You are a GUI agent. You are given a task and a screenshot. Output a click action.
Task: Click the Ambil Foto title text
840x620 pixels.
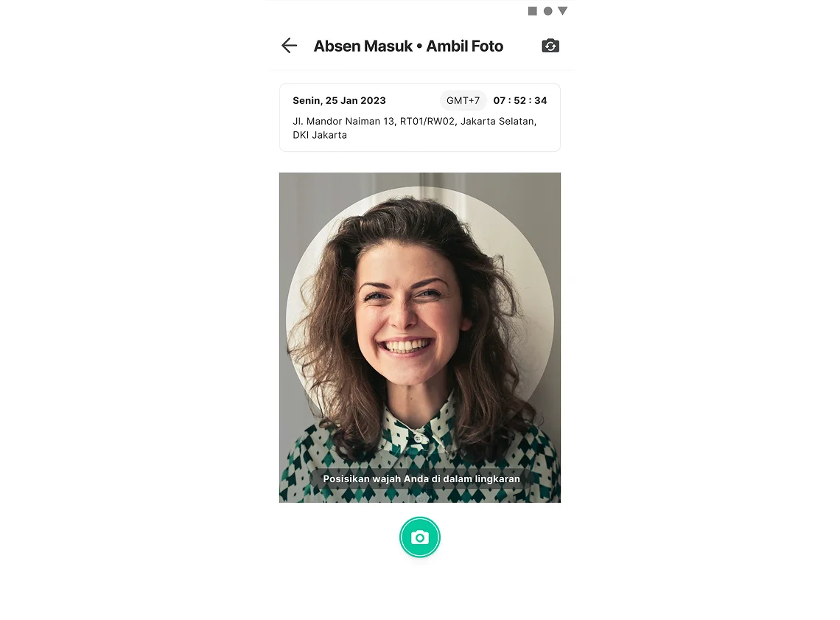click(x=464, y=46)
